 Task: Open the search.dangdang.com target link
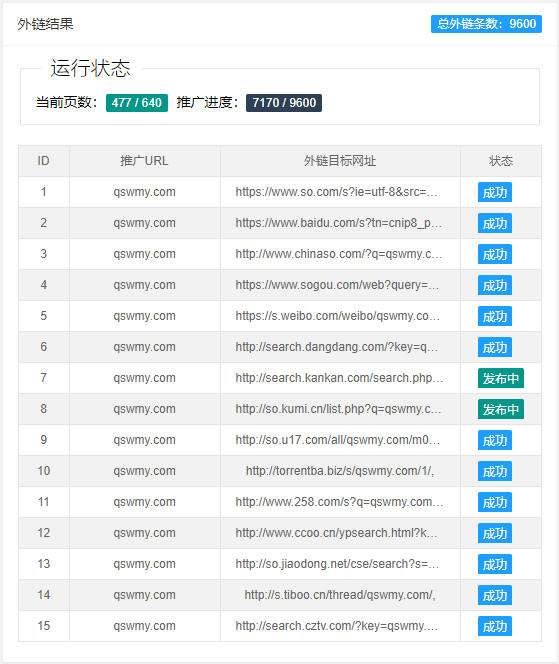(x=337, y=347)
